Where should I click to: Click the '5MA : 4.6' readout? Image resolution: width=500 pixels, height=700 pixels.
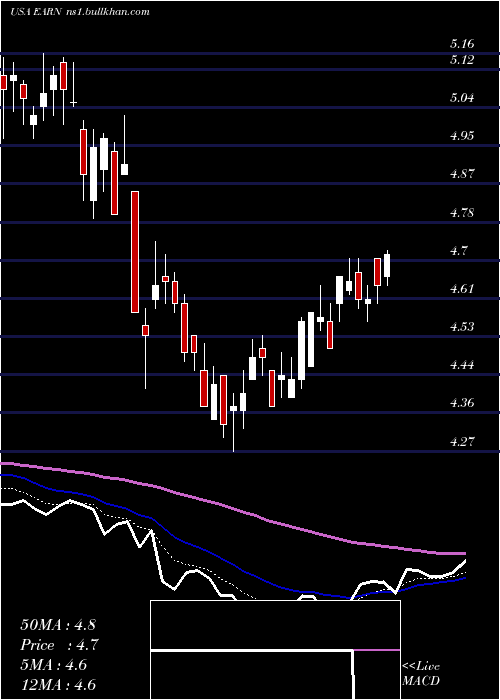coord(53,665)
